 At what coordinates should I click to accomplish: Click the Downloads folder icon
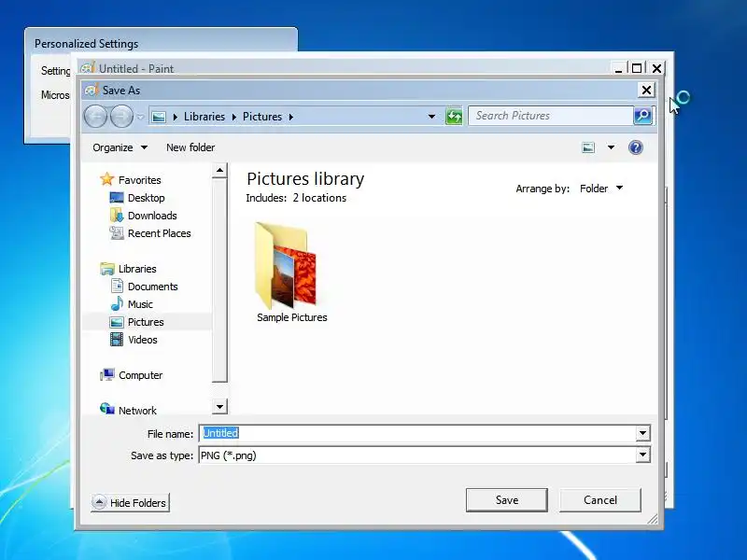[117, 216]
